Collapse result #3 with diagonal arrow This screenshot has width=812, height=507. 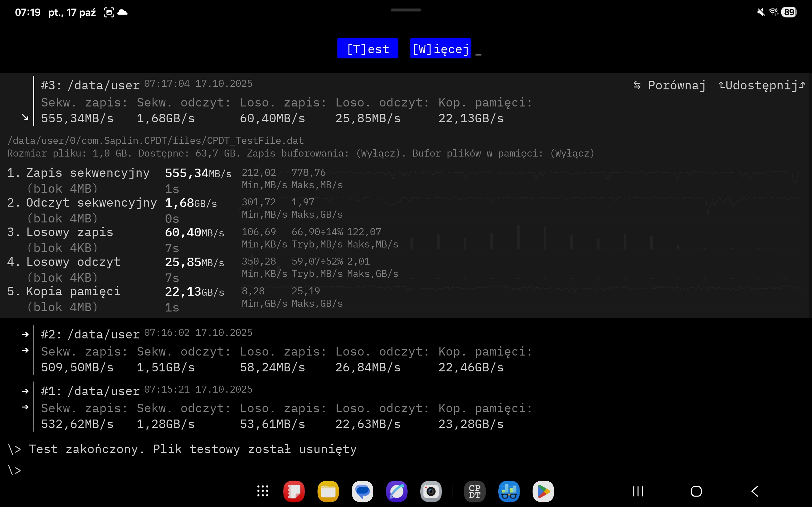[25, 117]
